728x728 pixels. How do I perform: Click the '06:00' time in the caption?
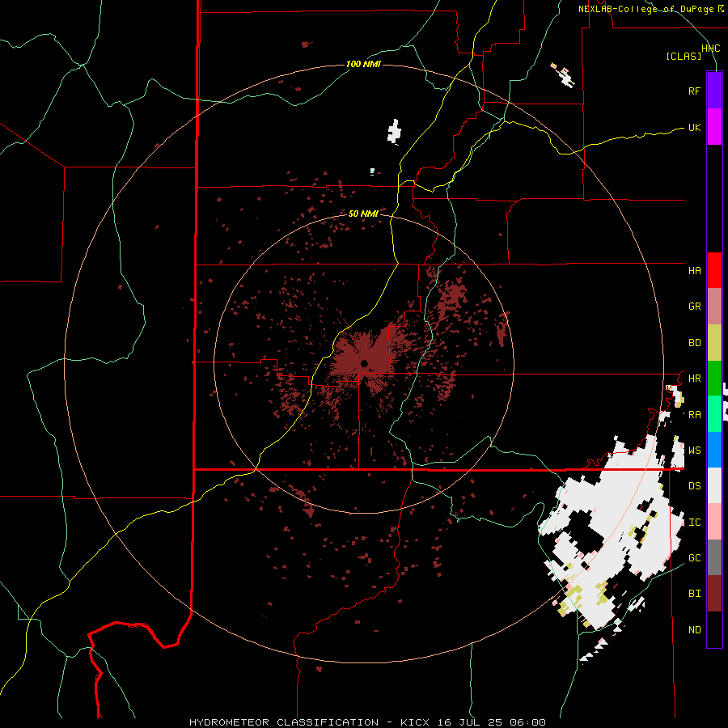pyautogui.click(x=527, y=722)
